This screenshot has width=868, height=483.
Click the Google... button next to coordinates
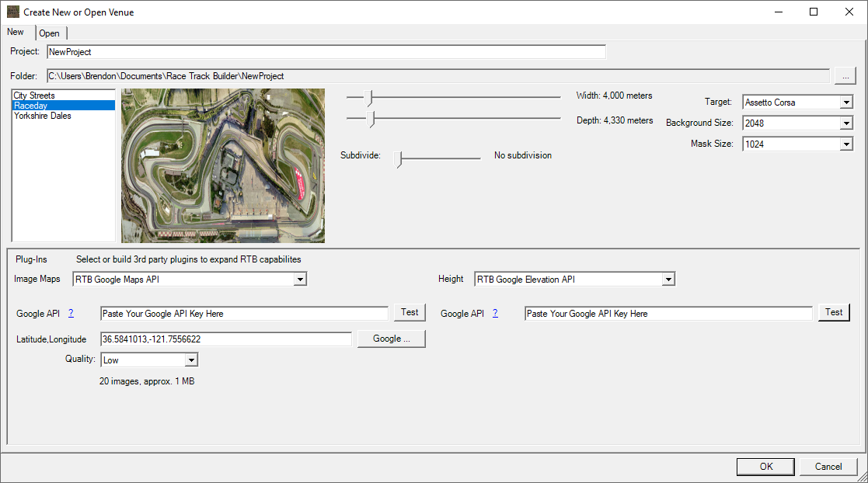[391, 339]
